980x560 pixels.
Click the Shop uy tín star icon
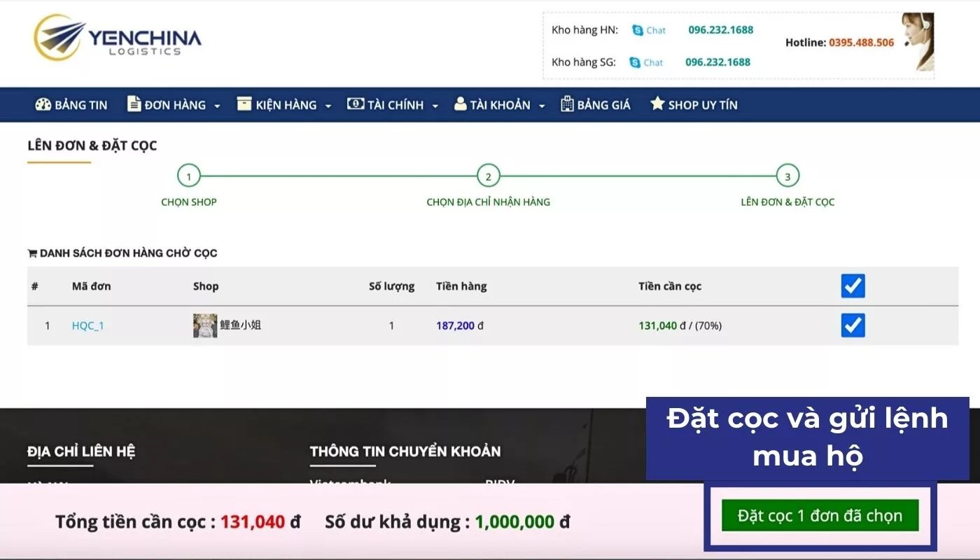657,104
